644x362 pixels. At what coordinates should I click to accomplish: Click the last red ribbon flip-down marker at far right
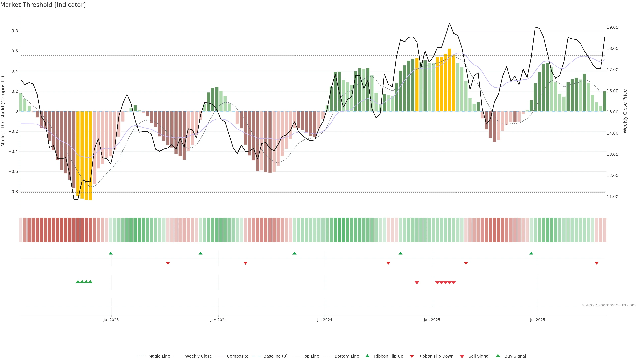(597, 263)
